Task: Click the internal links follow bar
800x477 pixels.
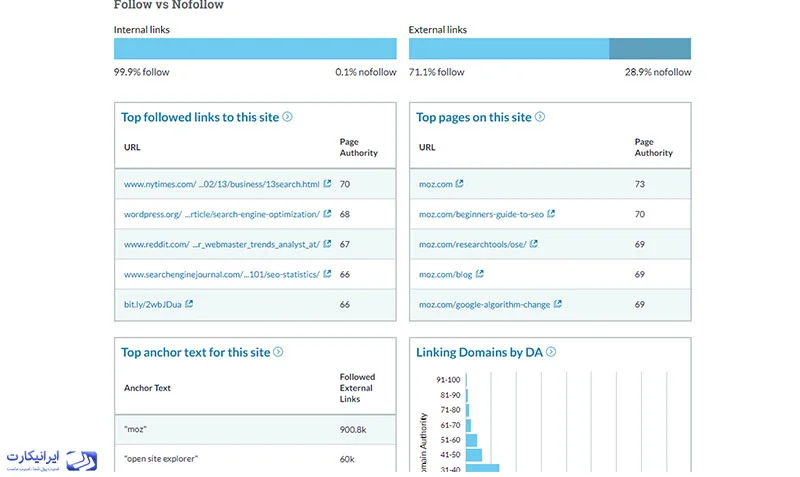Action: click(255, 48)
